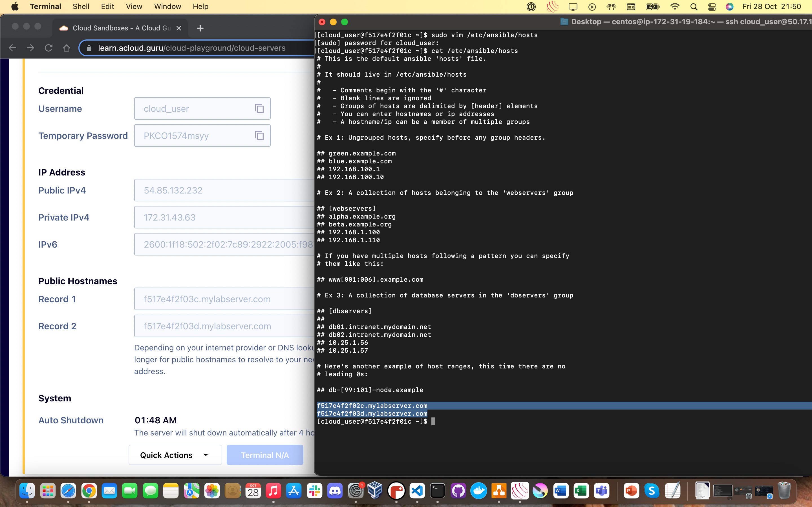Screen dimensions: 812x507
Task: Navigate back in the browser
Action: point(12,48)
